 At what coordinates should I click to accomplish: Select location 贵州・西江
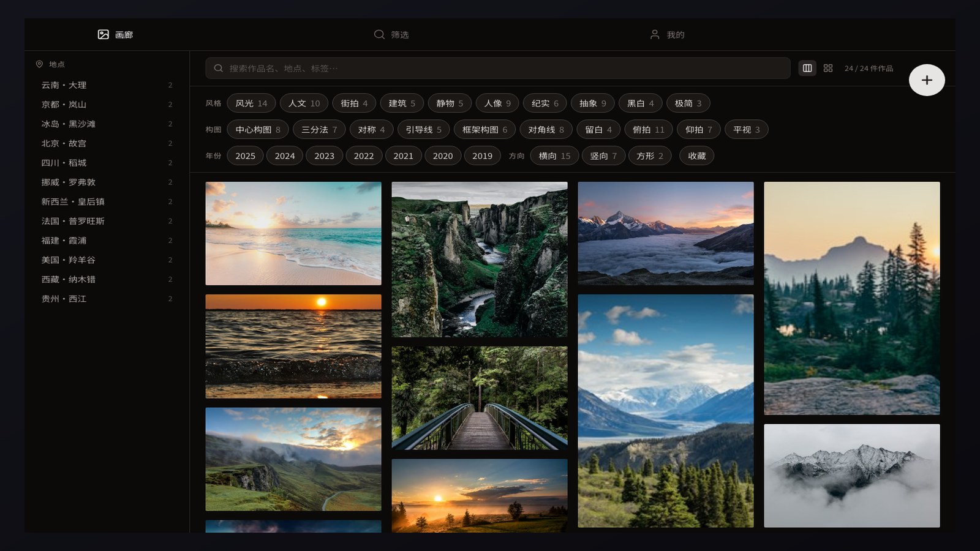tap(107, 299)
